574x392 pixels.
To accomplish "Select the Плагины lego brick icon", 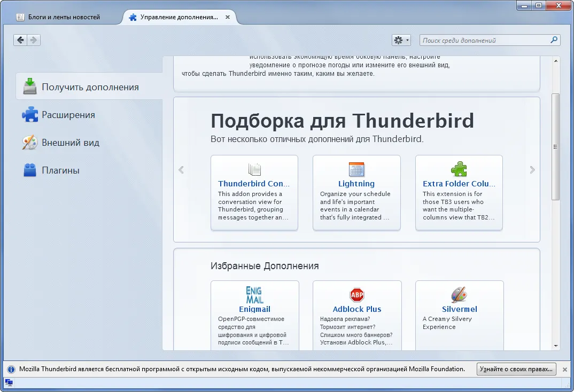I will coord(29,170).
